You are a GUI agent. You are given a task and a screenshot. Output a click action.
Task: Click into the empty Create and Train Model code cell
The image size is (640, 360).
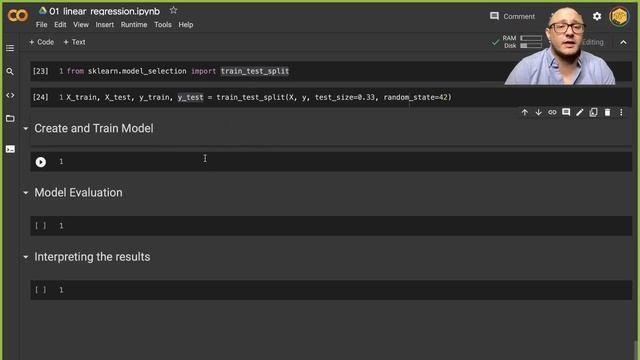[x=331, y=162]
